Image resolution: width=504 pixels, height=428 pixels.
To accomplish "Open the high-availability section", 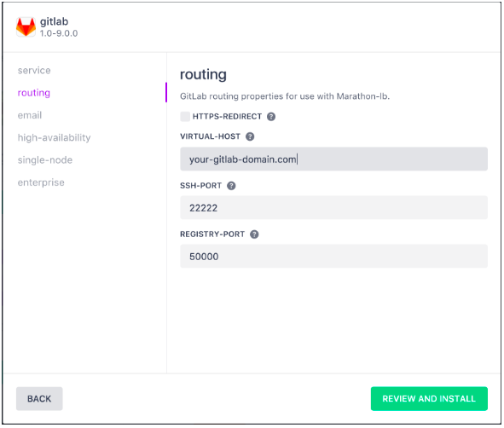I will point(54,138).
